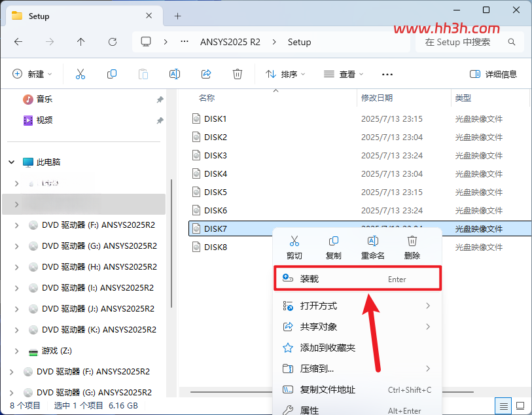532x415 pixels.
Task: Switch to details list view icon
Action: (x=503, y=405)
